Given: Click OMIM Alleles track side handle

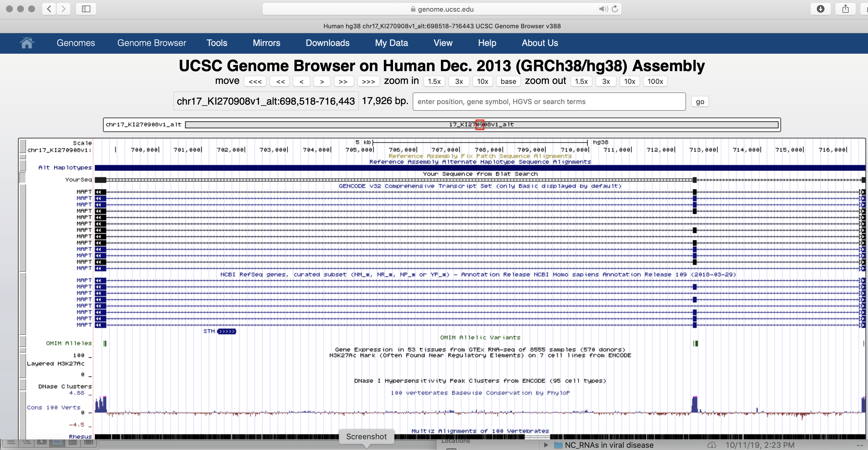Looking at the screenshot, I should point(23,341).
